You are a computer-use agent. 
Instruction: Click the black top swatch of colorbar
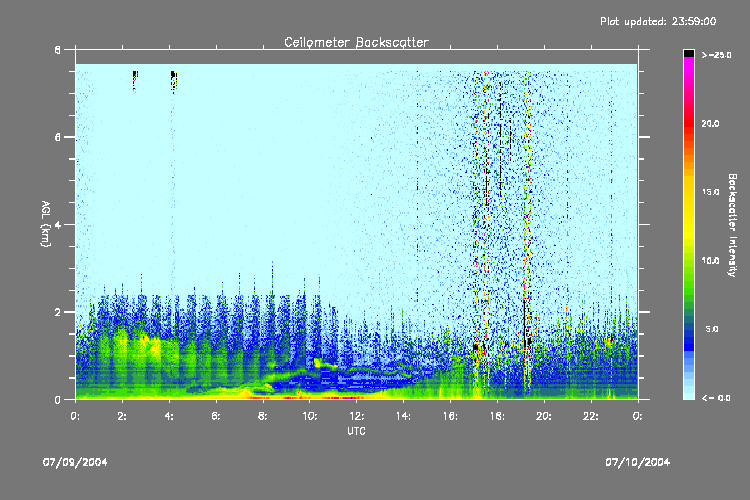click(689, 53)
